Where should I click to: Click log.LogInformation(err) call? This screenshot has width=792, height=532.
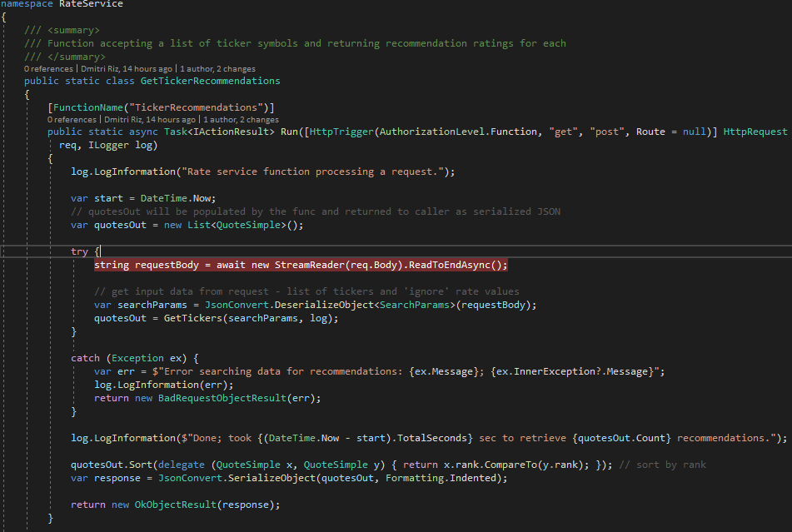(x=164, y=385)
